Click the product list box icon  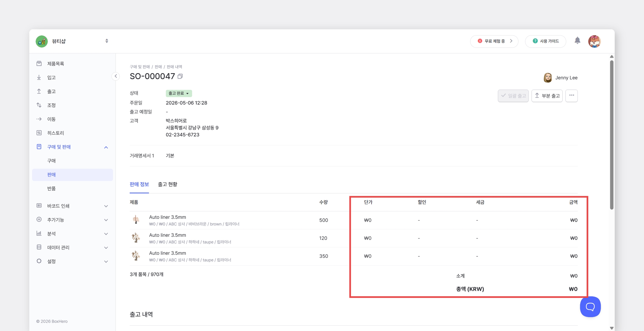coord(39,63)
